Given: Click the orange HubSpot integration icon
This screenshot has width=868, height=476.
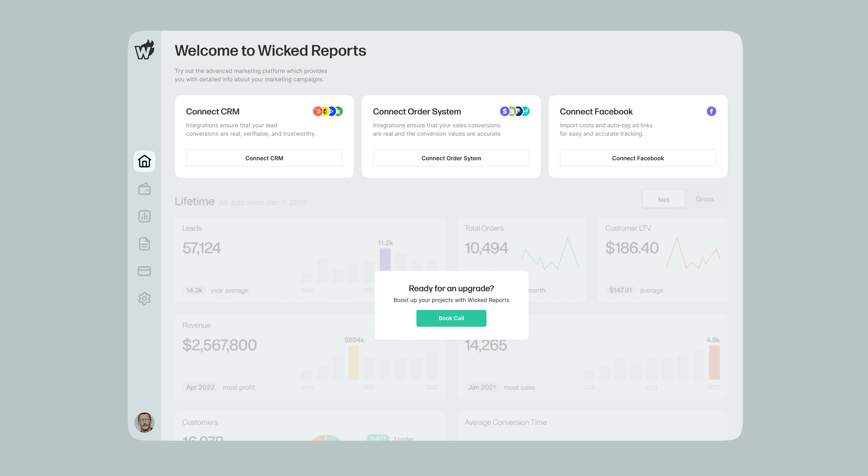Looking at the screenshot, I should (x=317, y=111).
